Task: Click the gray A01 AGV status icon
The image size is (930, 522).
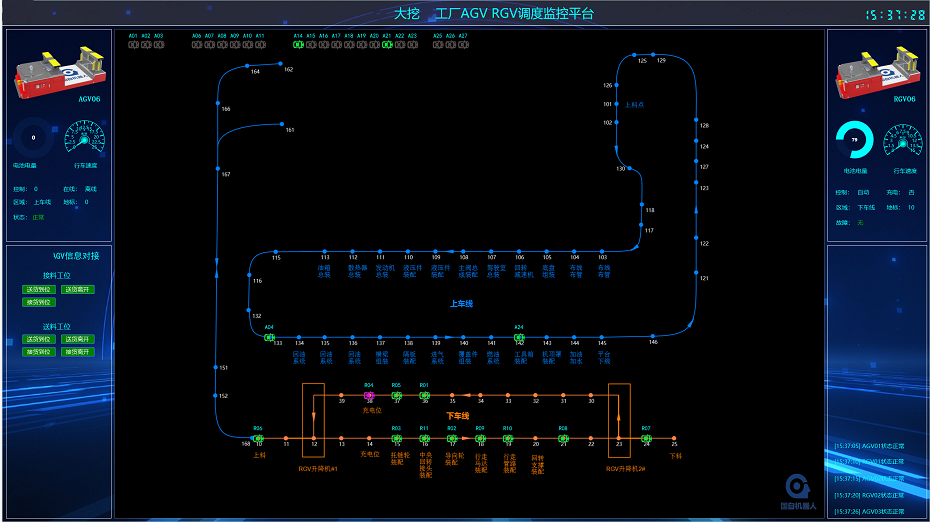Action: 133,44
